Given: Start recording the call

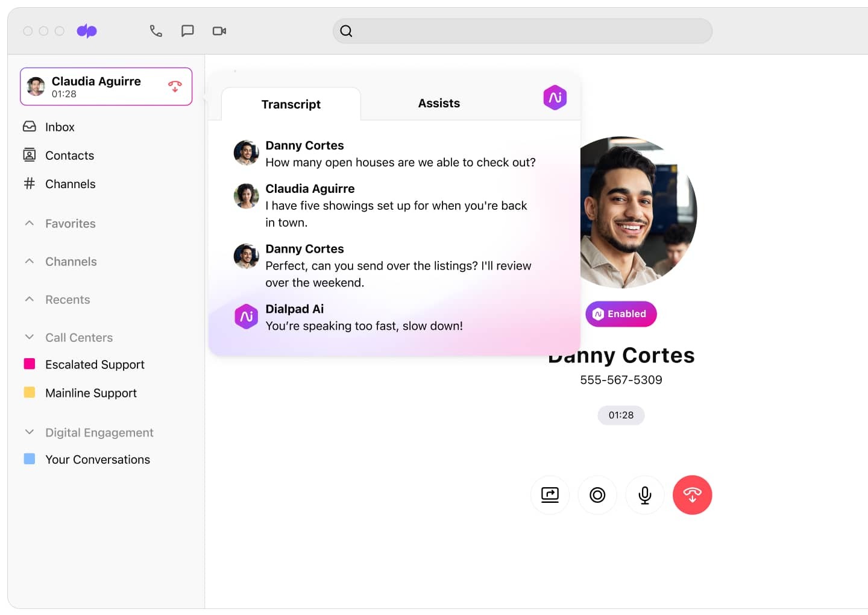Looking at the screenshot, I should point(597,495).
